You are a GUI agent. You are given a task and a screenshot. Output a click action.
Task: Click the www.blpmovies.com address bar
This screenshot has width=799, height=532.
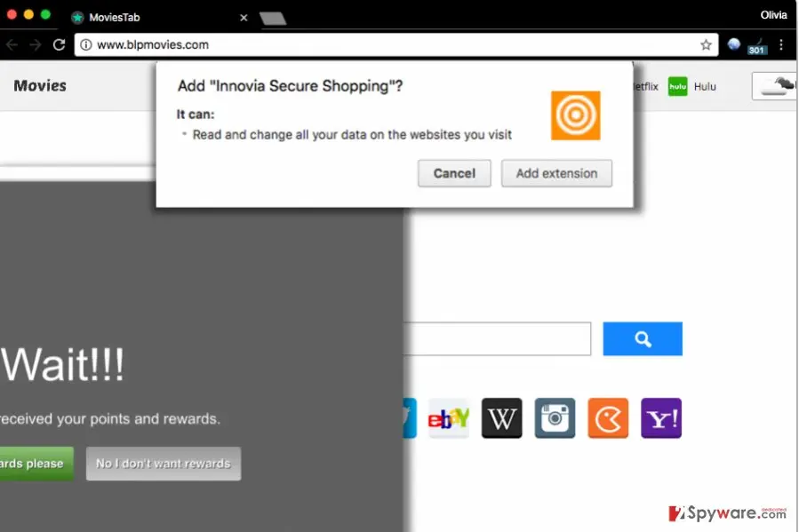tap(396, 44)
